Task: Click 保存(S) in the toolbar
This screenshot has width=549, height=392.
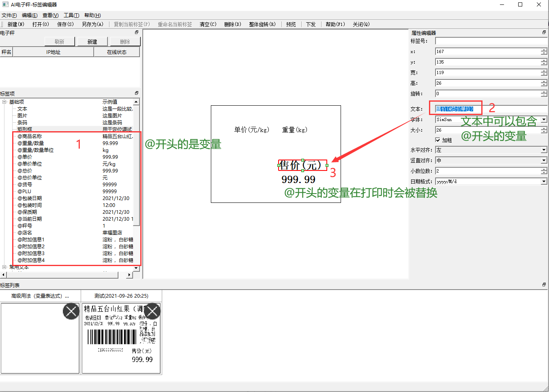Action: point(65,24)
